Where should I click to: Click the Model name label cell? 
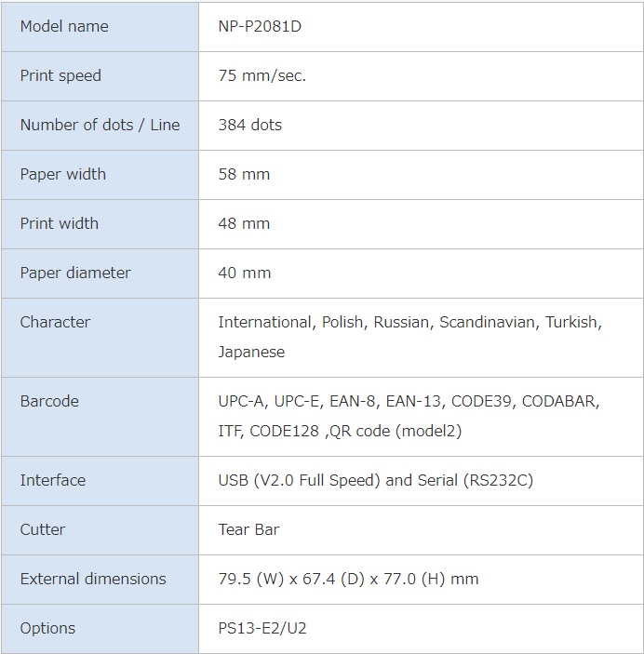100,27
